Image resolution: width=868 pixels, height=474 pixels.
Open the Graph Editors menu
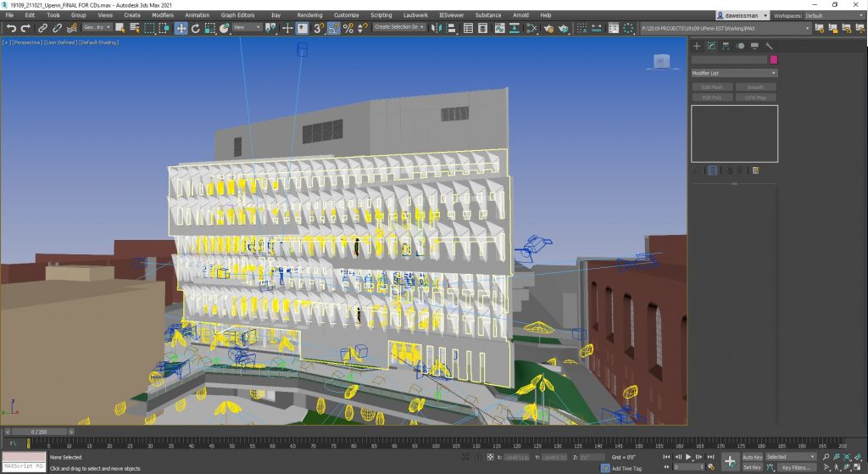pos(237,15)
